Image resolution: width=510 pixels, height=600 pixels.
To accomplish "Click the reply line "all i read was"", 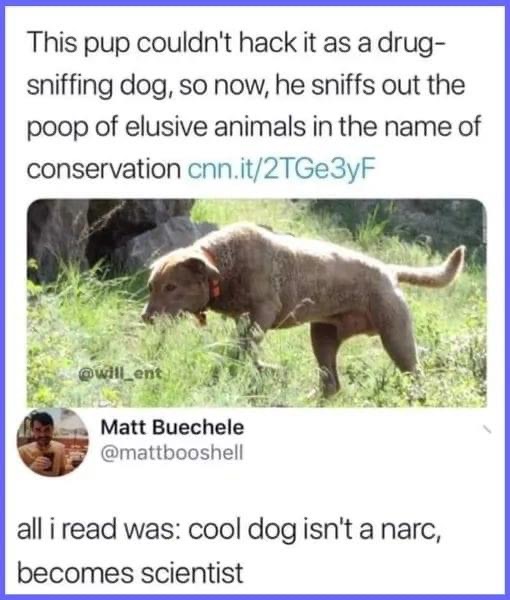I will click(x=229, y=530).
